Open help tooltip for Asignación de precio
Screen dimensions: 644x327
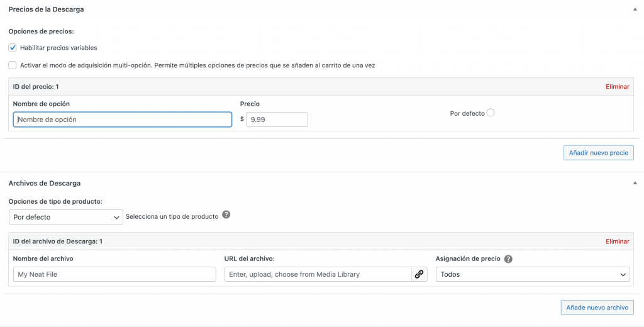click(x=508, y=259)
